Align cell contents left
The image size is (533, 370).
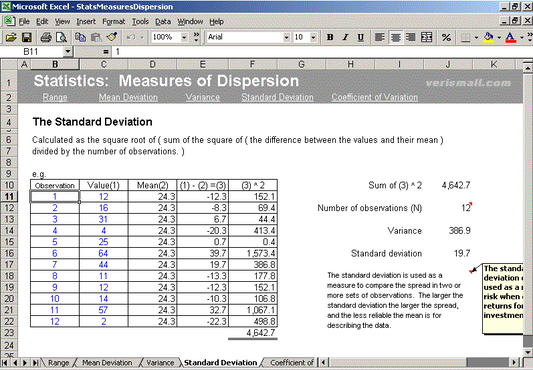(x=380, y=37)
